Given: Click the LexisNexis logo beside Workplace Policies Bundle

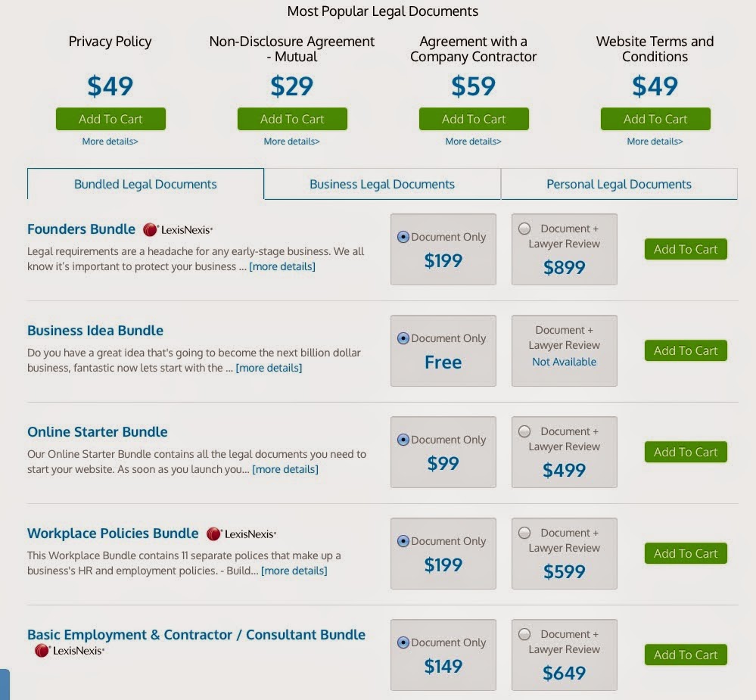Looking at the screenshot, I should [x=241, y=534].
